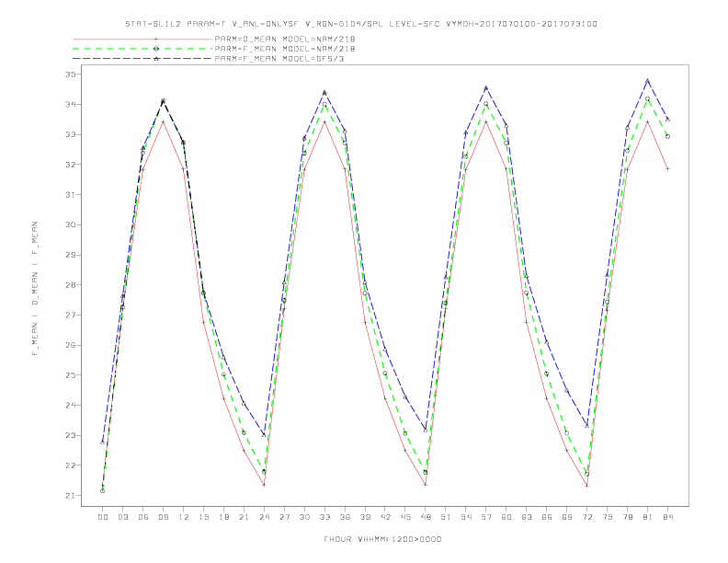Image resolution: width=728 pixels, height=563 pixels.
Task: Click y-axis tick value 31
Action: [71, 195]
